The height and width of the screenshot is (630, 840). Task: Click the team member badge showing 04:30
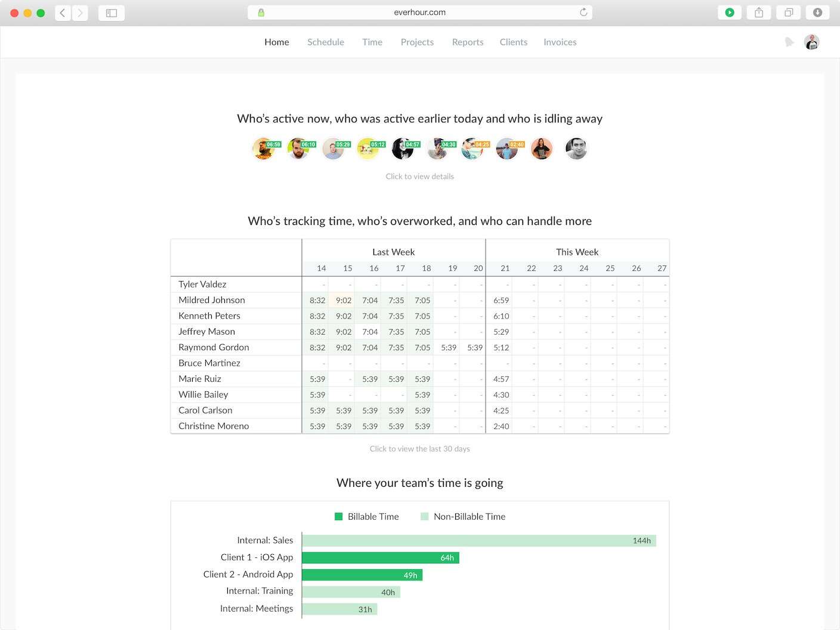click(438, 149)
